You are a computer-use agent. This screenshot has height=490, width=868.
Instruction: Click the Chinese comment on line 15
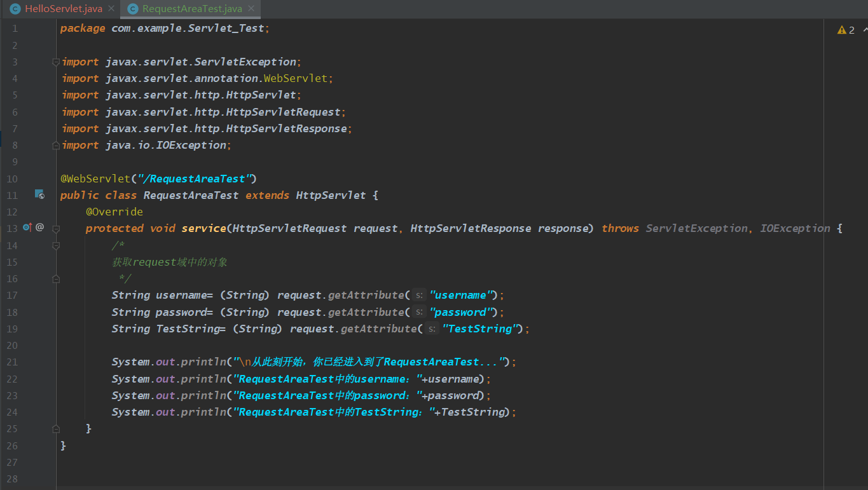click(x=170, y=262)
